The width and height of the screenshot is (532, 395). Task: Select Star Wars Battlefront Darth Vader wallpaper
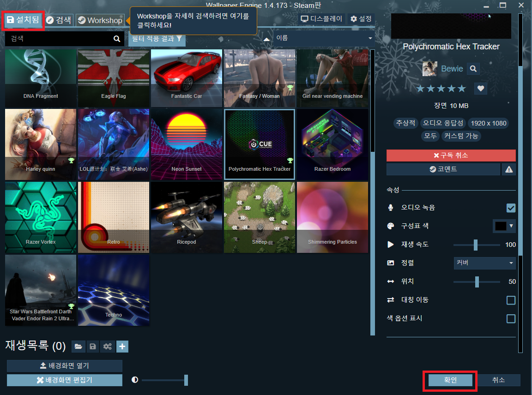tap(41, 290)
